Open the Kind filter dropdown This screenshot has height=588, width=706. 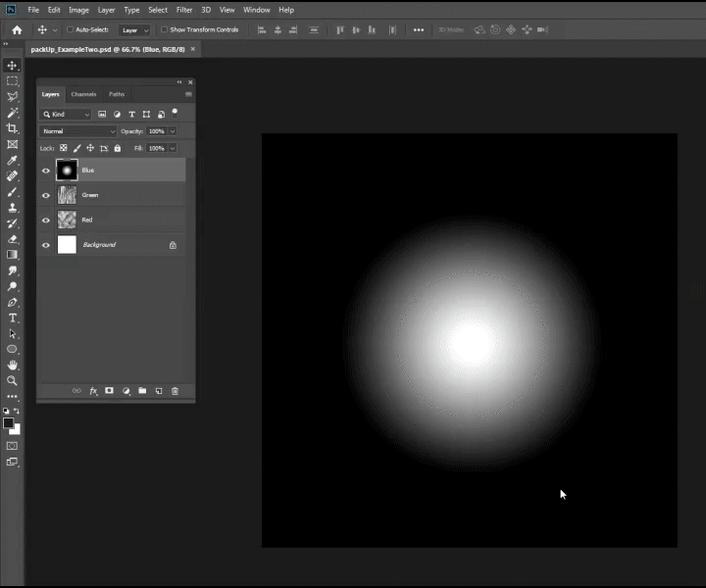pos(66,115)
